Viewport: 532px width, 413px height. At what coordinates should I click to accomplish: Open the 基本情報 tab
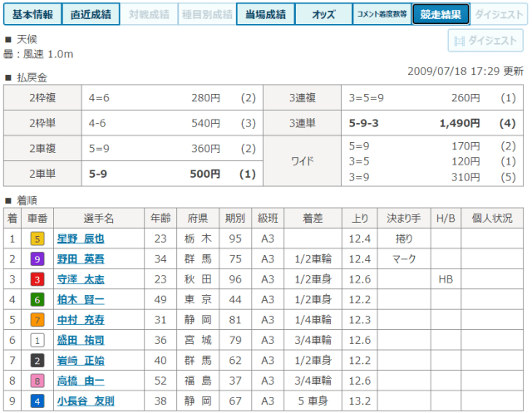click(32, 14)
